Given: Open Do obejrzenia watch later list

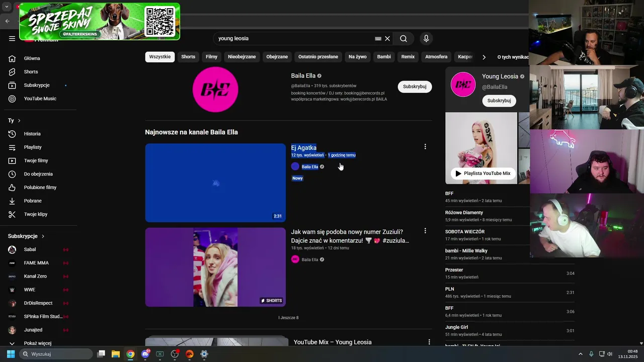Looking at the screenshot, I should pyautogui.click(x=38, y=174).
